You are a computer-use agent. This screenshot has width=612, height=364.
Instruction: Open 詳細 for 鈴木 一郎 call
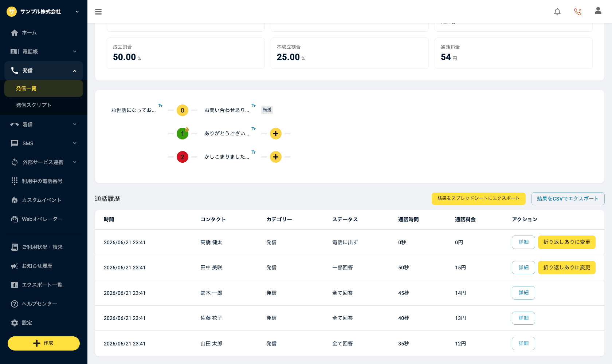(x=523, y=293)
